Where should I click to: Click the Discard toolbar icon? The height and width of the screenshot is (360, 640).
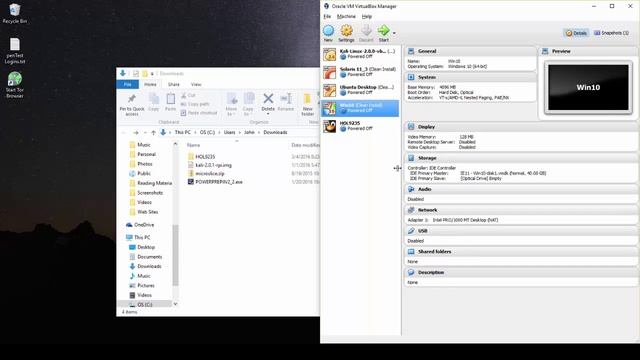367,31
